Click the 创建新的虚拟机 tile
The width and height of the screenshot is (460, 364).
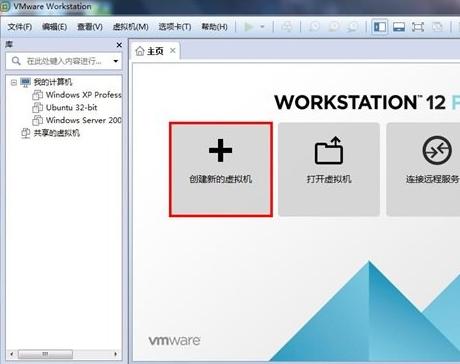tap(221, 169)
